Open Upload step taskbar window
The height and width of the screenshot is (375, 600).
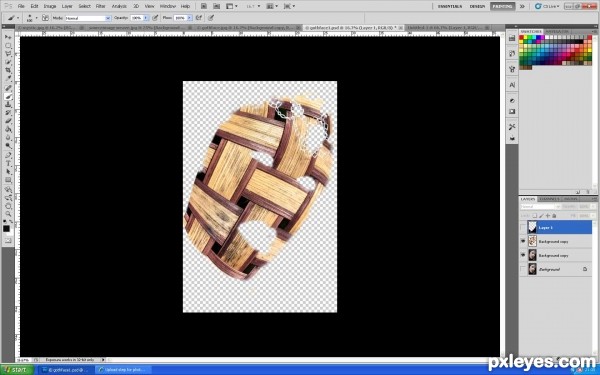click(x=123, y=370)
